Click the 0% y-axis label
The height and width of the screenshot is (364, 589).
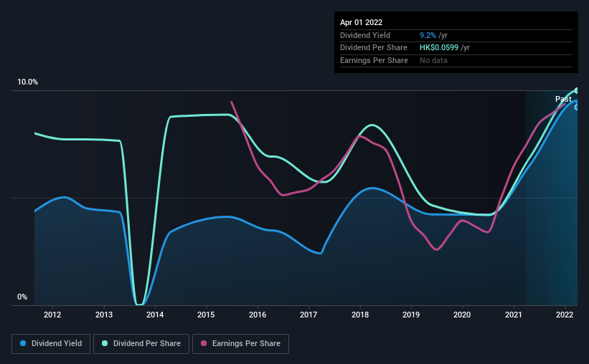(x=22, y=297)
